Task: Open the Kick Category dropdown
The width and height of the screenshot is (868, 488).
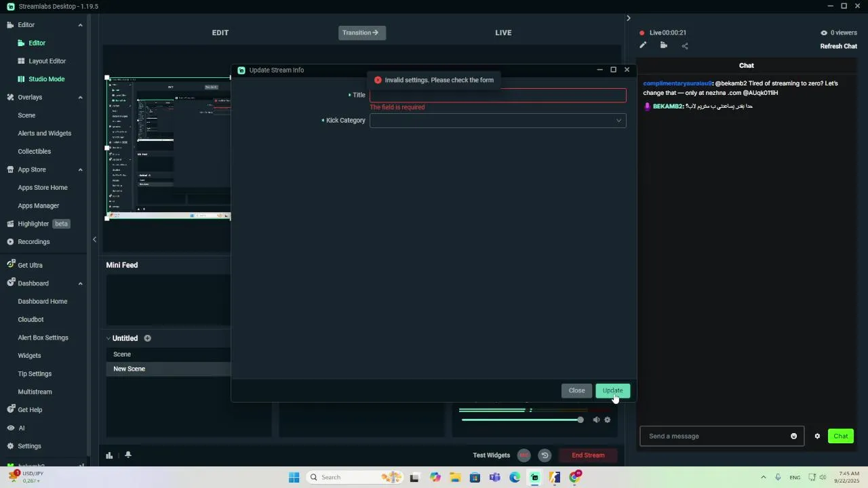Action: [x=498, y=121]
